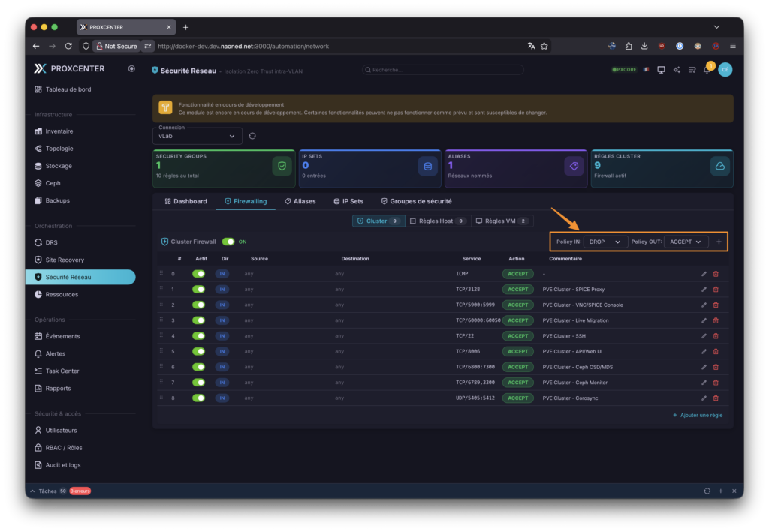Screen dimensions: 769x532
Task: Open Ceph in the sidebar
Action: point(52,183)
